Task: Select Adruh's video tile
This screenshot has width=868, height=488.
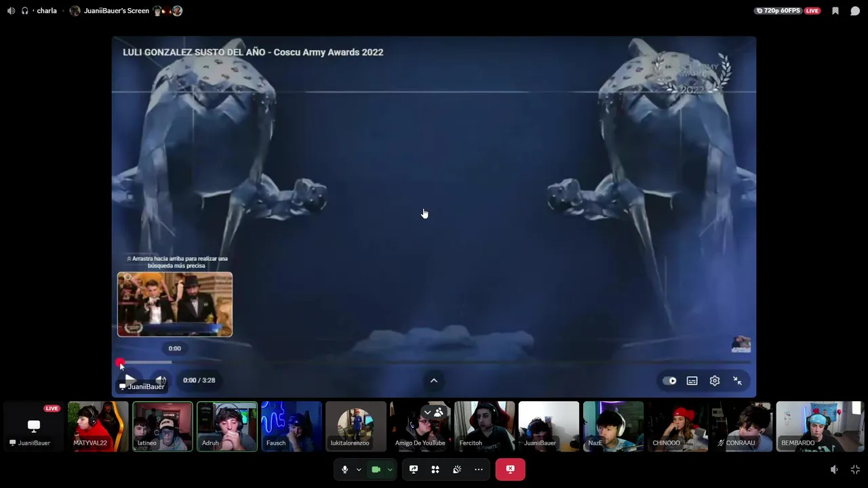Action: click(x=227, y=426)
